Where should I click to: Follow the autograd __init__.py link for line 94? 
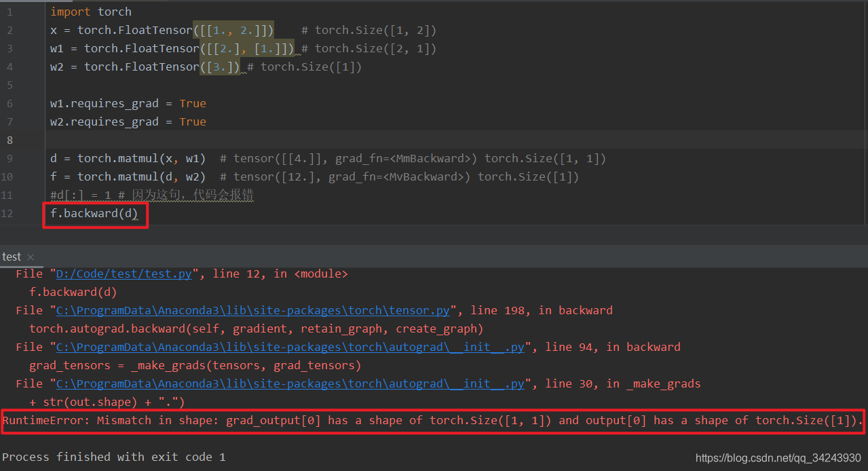pos(290,347)
